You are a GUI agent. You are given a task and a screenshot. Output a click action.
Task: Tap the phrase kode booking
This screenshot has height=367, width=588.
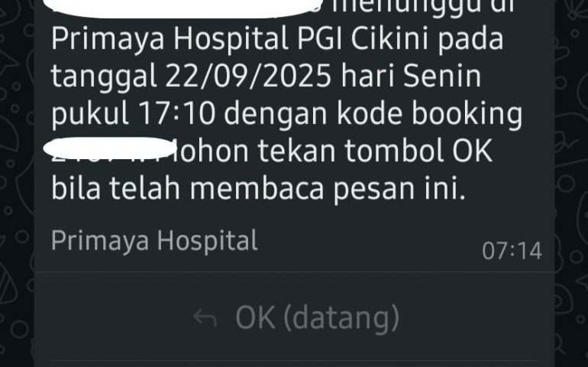pyautogui.click(x=429, y=114)
